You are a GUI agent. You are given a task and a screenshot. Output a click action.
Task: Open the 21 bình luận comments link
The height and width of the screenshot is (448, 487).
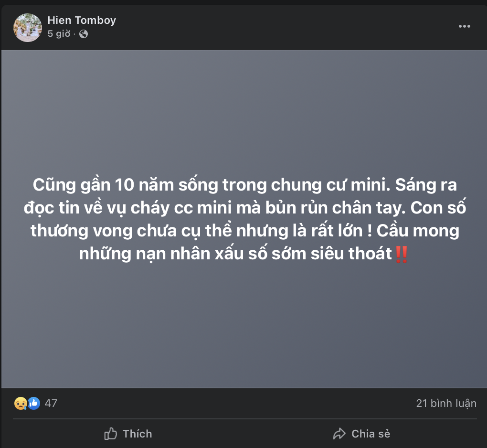(445, 403)
